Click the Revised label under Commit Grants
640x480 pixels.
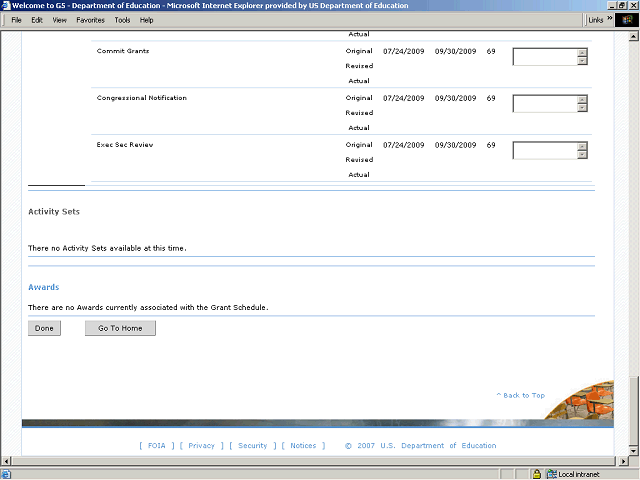(x=359, y=66)
